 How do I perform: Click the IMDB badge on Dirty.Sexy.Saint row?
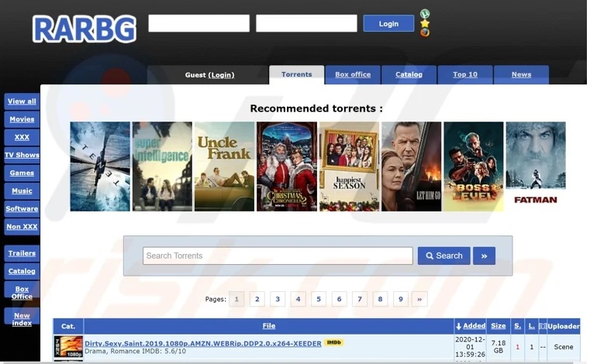tap(333, 342)
